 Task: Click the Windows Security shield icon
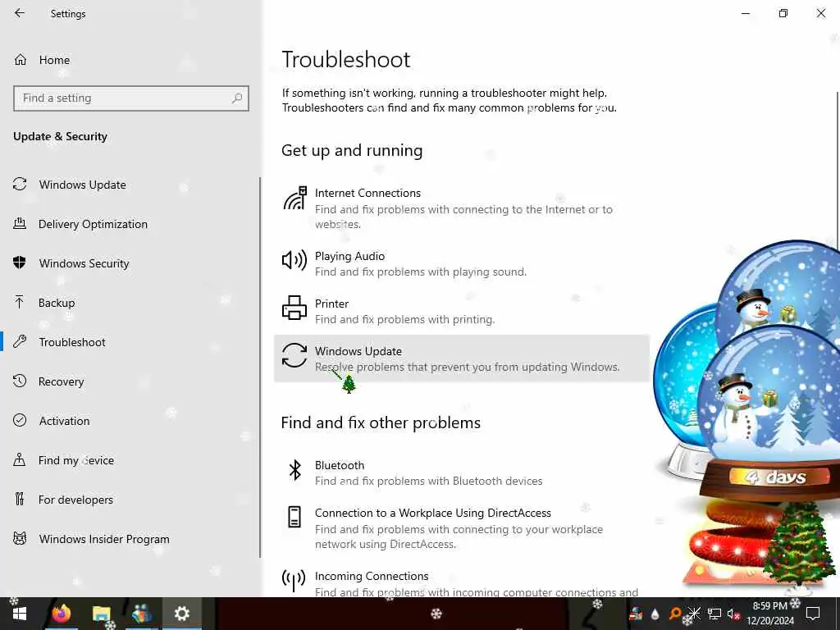pyautogui.click(x=20, y=263)
